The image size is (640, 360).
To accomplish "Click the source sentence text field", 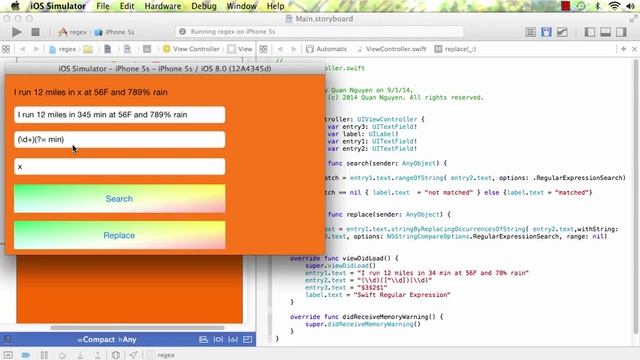I will coord(119,115).
